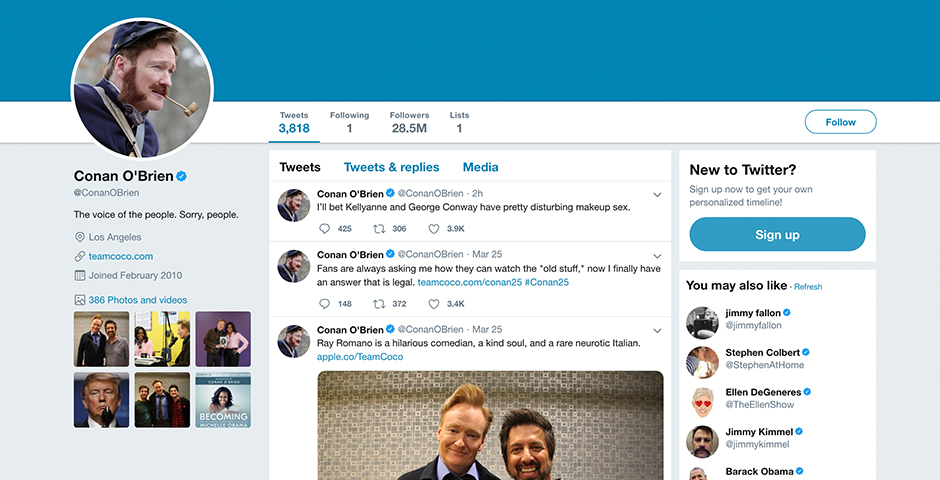The height and width of the screenshot is (480, 940).
Task: Click the calendar icon beside Joined February 2010
Action: pos(79,276)
